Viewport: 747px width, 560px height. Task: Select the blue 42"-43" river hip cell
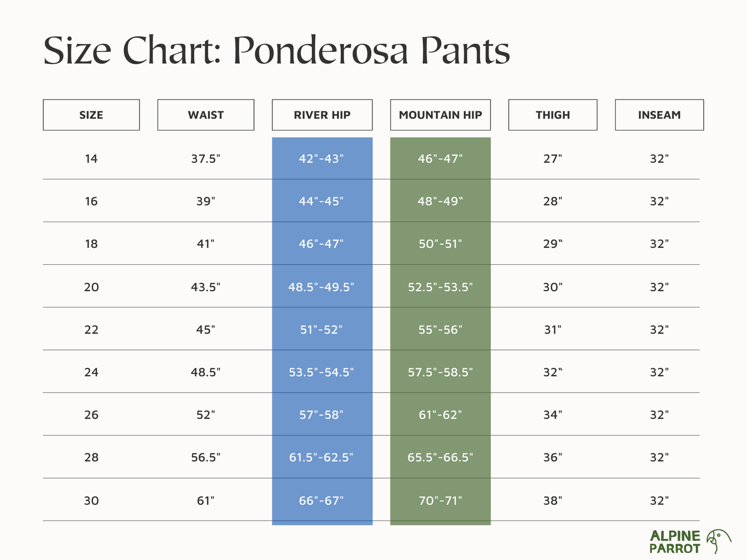(x=321, y=159)
